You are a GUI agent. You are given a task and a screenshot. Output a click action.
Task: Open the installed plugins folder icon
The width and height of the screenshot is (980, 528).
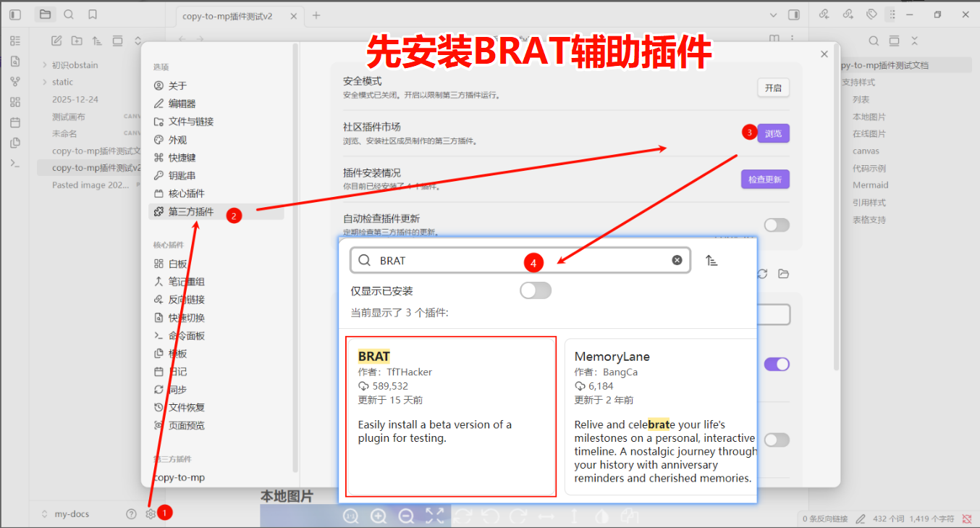[783, 274]
